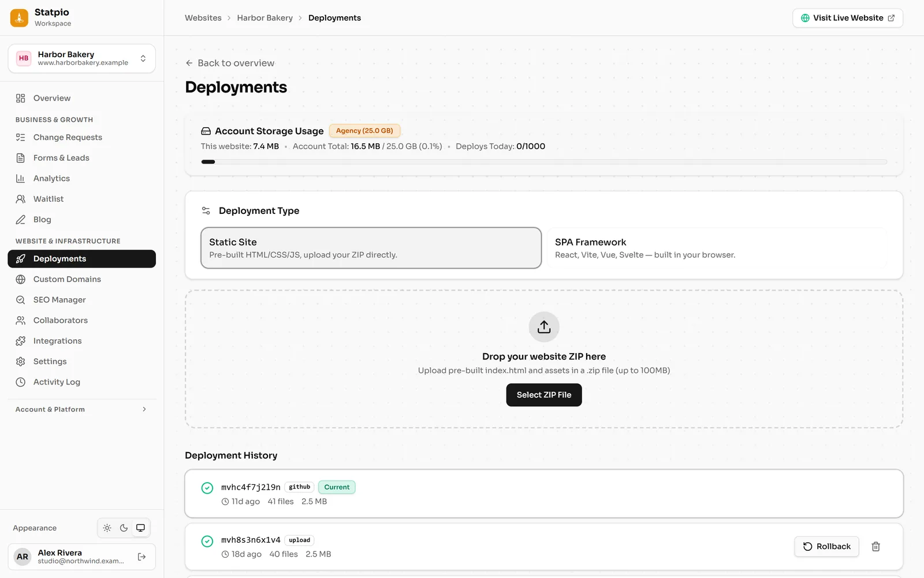This screenshot has width=924, height=578.
Task: Click the Collaborators people icon
Action: pos(21,320)
